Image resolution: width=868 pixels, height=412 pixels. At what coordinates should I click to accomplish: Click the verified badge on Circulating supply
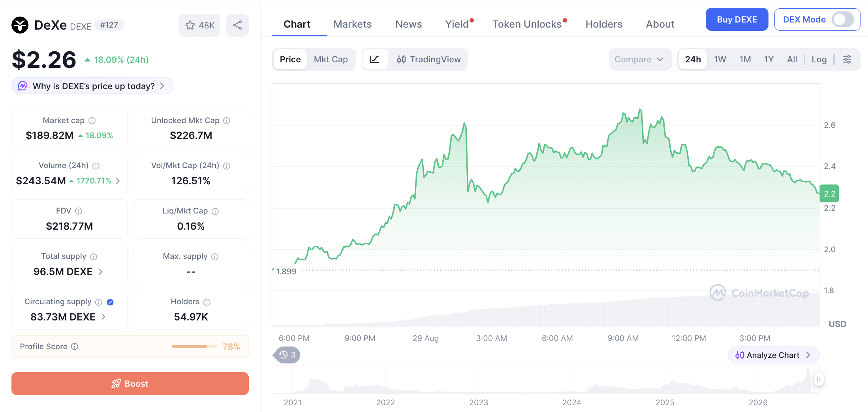click(110, 302)
